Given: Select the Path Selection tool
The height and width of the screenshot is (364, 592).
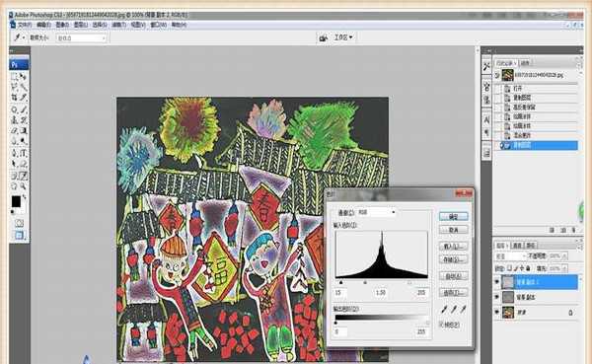Looking at the screenshot, I should pyautogui.click(x=15, y=164).
